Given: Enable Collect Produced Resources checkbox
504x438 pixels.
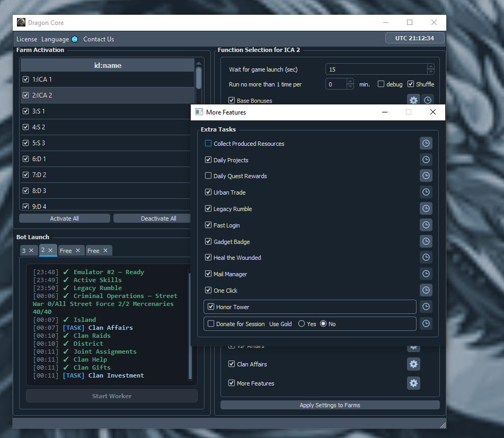Looking at the screenshot, I should (208, 143).
